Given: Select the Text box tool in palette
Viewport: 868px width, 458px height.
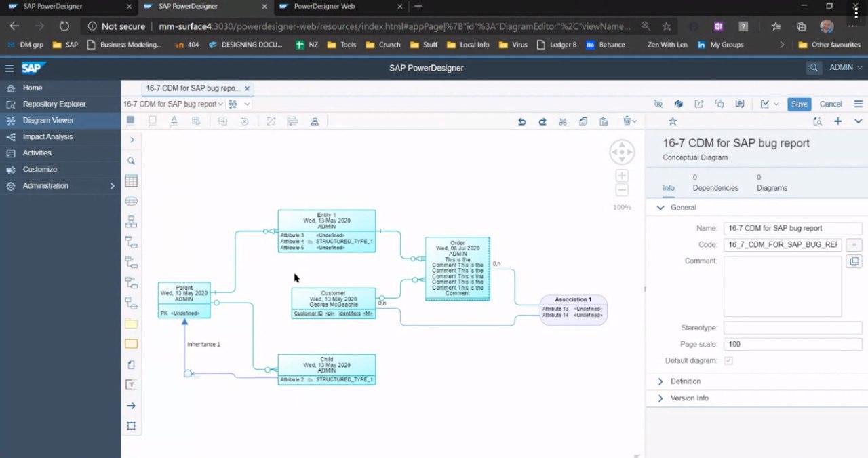Looking at the screenshot, I should [x=132, y=385].
